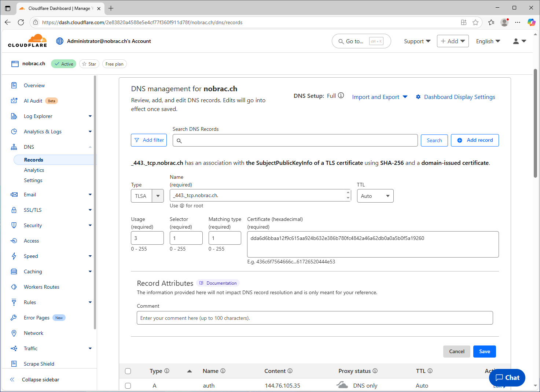Toggle the select-all records checkbox
Image resolution: width=540 pixels, height=392 pixels.
pos(128,371)
